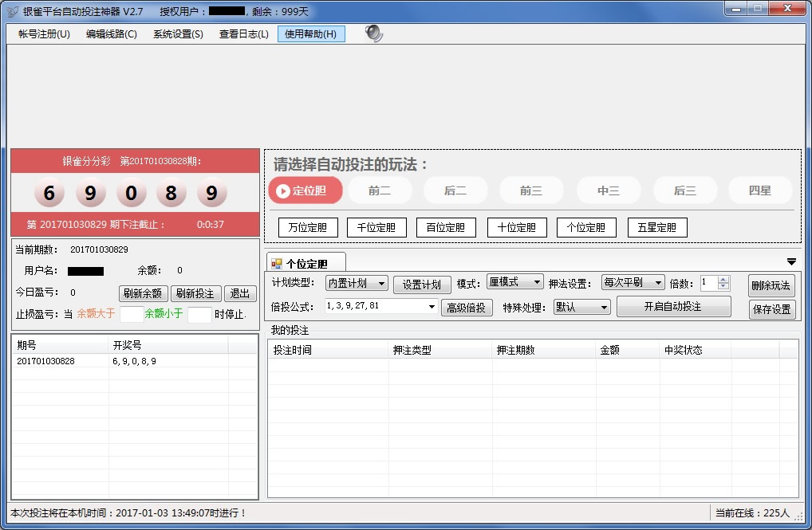The width and height of the screenshot is (812, 530).
Task: Increase 倍数 with the spinner up arrow
Action: 723,279
